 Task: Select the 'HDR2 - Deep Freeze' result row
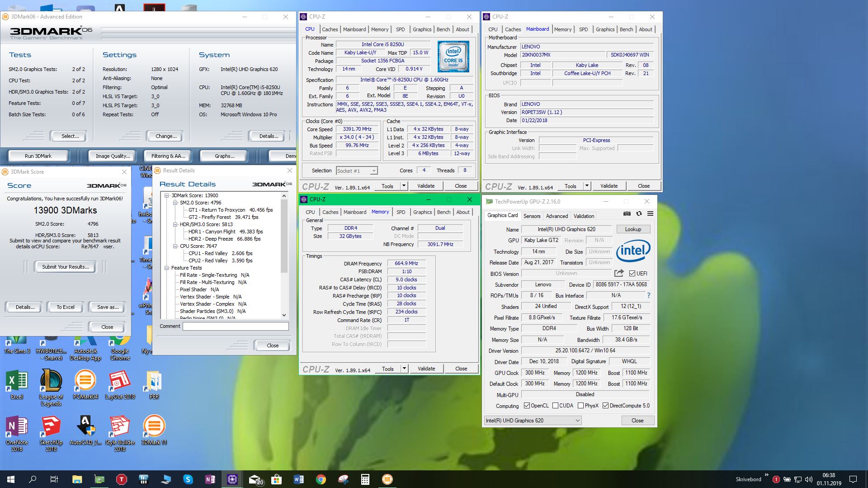[224, 239]
